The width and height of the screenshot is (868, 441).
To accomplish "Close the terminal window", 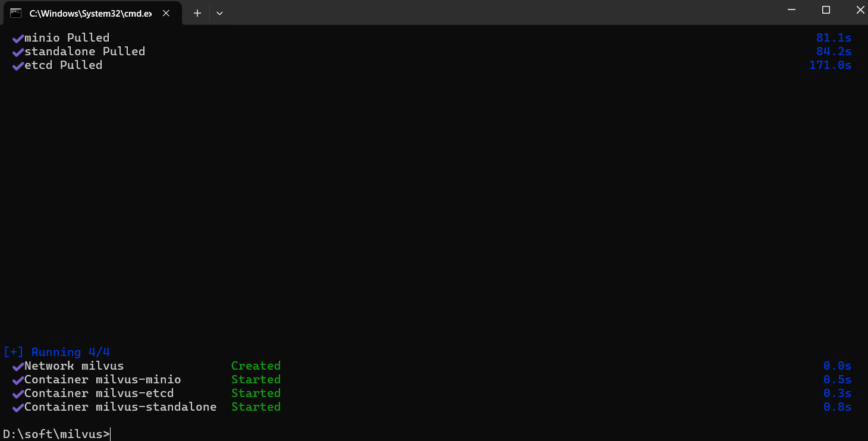I will click(x=860, y=10).
